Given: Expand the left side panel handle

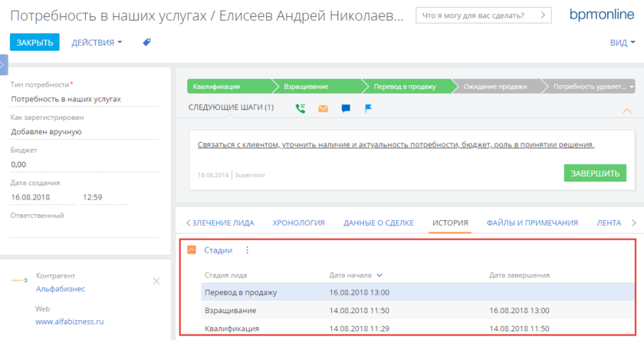Looking at the screenshot, I should [4, 64].
